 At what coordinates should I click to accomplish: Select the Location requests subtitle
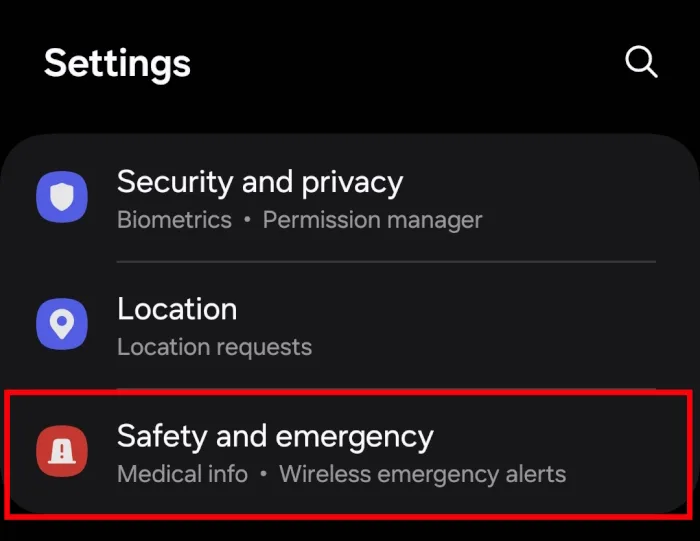214,347
